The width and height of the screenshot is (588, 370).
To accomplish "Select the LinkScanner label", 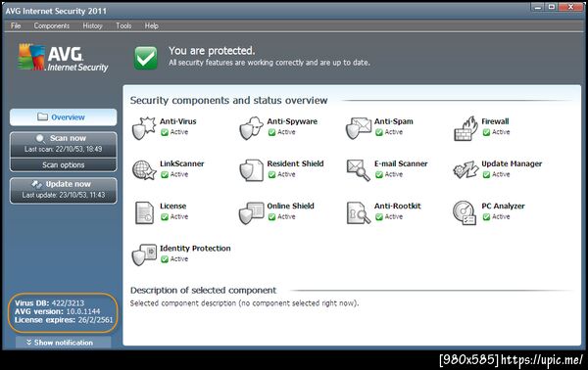I will (x=182, y=163).
